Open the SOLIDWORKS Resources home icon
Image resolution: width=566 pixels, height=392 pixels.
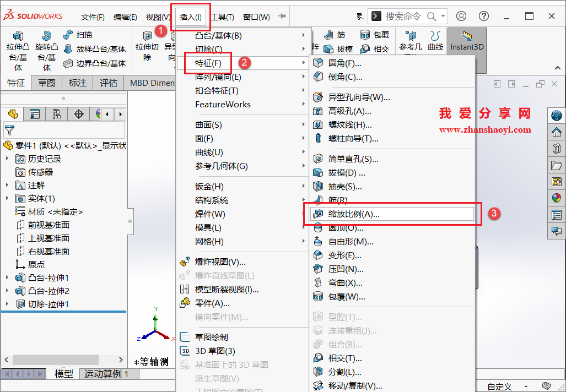[x=557, y=132]
